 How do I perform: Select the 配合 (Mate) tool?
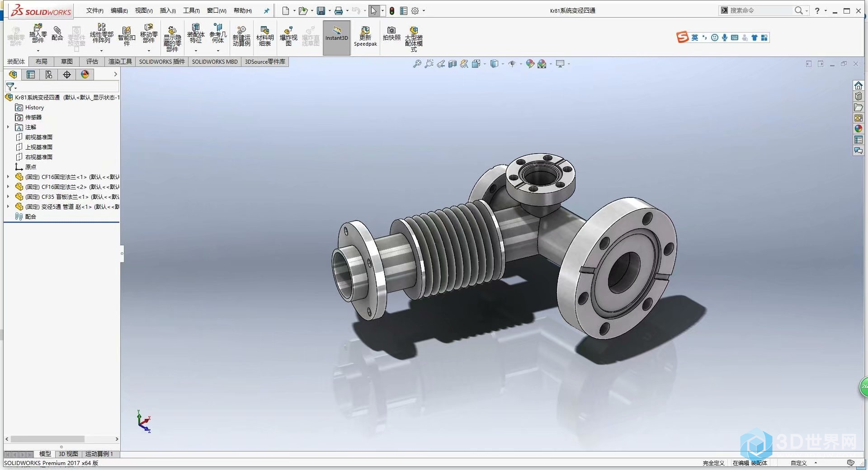coord(57,34)
